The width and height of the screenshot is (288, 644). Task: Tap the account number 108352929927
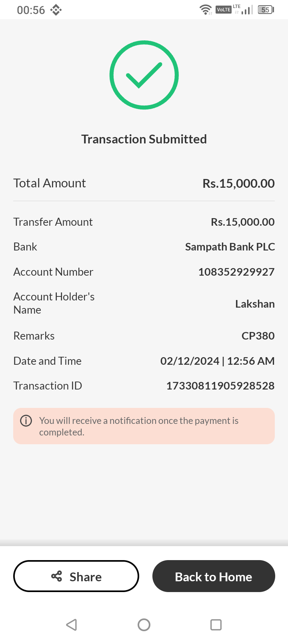(x=236, y=272)
